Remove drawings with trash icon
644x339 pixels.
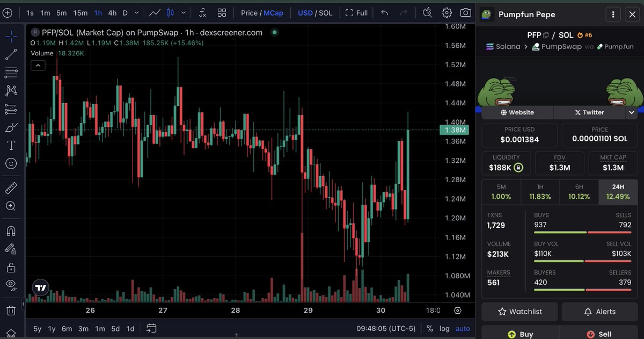point(11,310)
